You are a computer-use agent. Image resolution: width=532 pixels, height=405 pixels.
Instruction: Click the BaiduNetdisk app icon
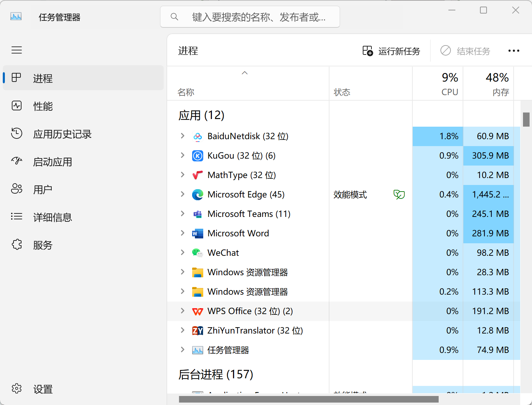(198, 136)
